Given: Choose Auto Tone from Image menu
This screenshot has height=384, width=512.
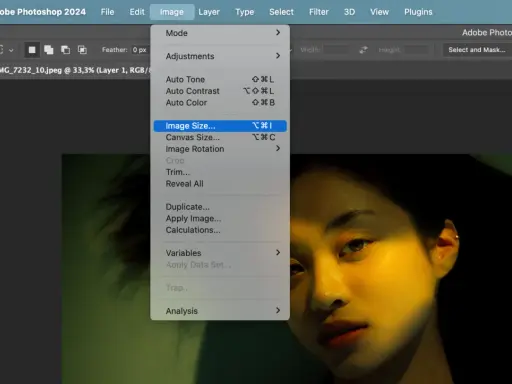Looking at the screenshot, I should (220, 79).
